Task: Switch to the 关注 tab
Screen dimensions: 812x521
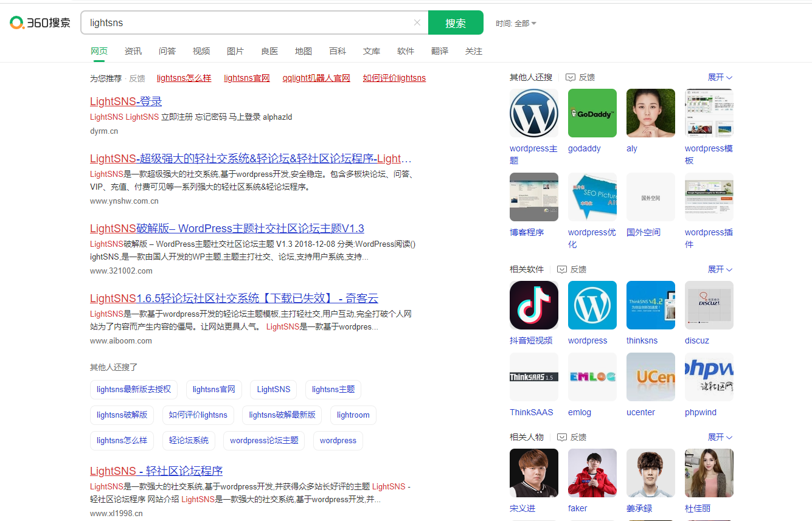Action: (x=474, y=51)
